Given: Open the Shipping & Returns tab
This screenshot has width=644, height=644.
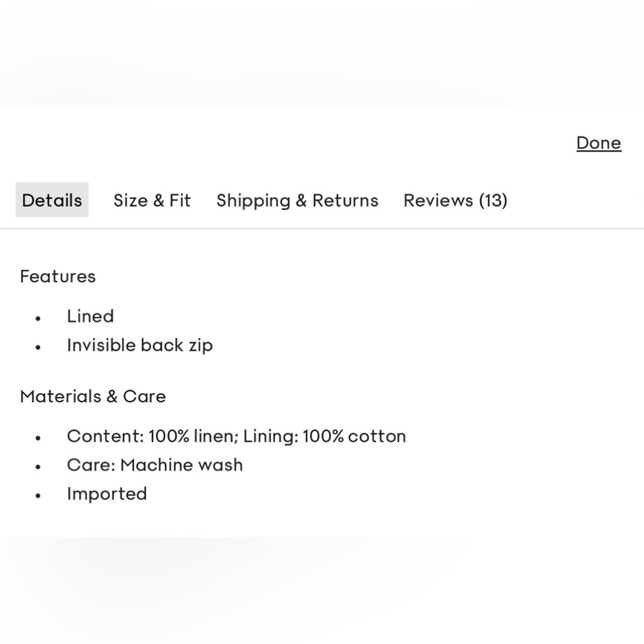Looking at the screenshot, I should click(x=297, y=200).
